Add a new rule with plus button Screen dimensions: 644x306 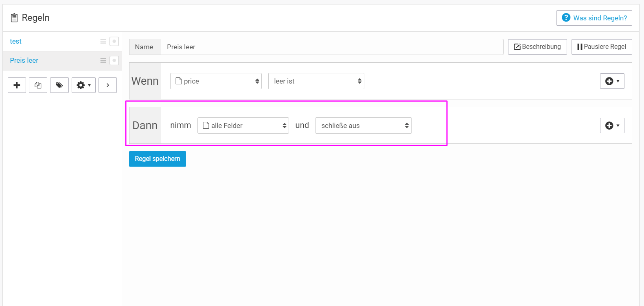[17, 85]
